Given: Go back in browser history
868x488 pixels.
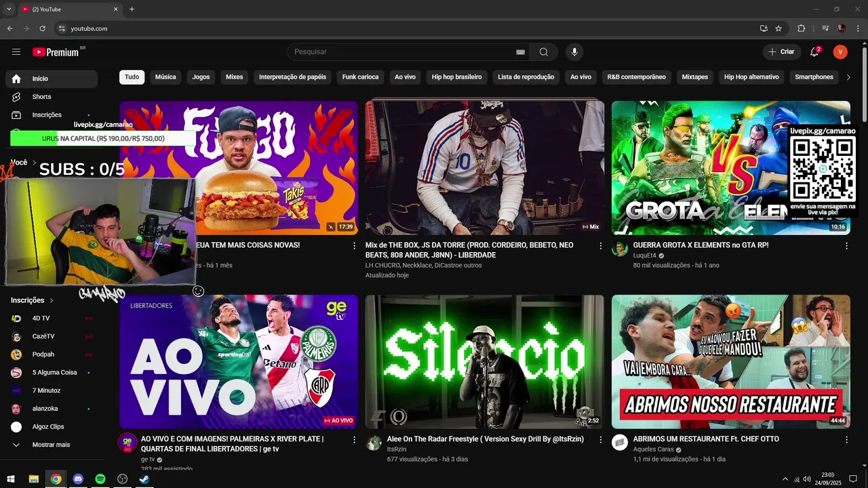Looking at the screenshot, I should click(x=10, y=28).
